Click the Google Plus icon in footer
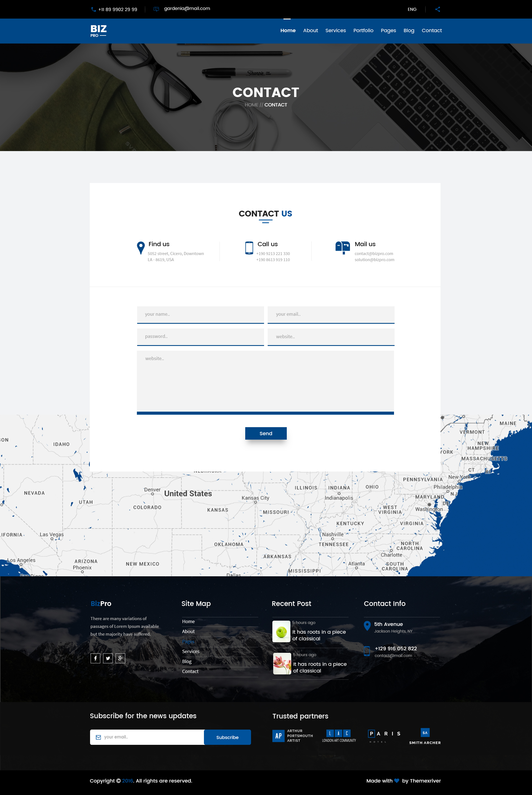 [120, 658]
